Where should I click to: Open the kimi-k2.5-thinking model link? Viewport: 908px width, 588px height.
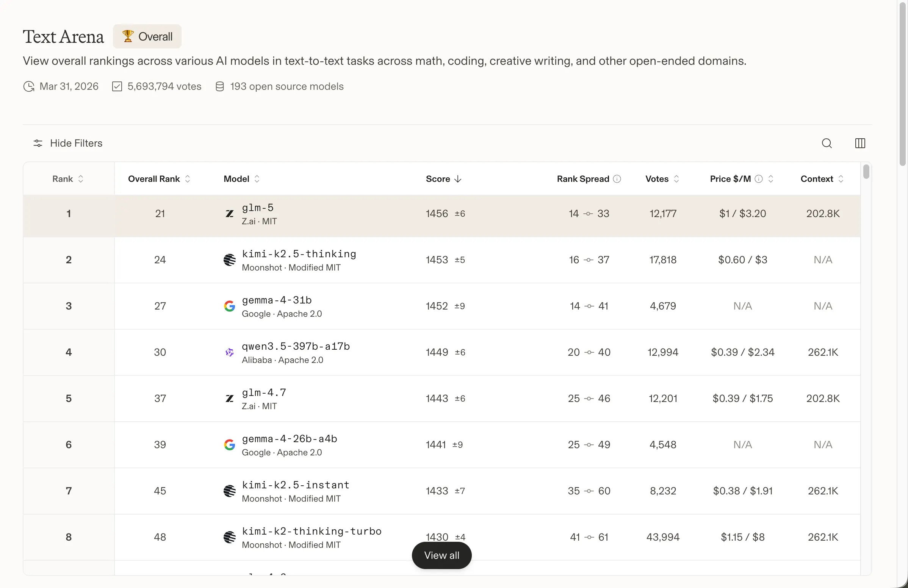pyautogui.click(x=299, y=254)
